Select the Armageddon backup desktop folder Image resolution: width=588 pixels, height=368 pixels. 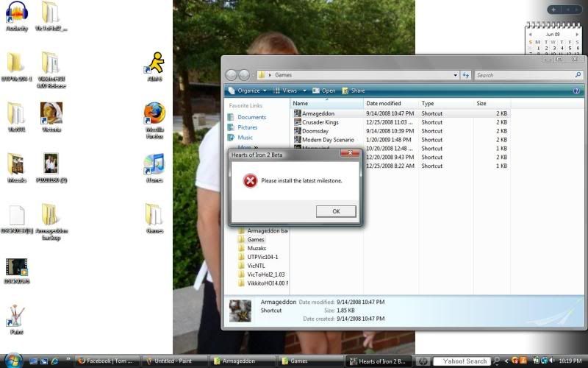click(51, 222)
